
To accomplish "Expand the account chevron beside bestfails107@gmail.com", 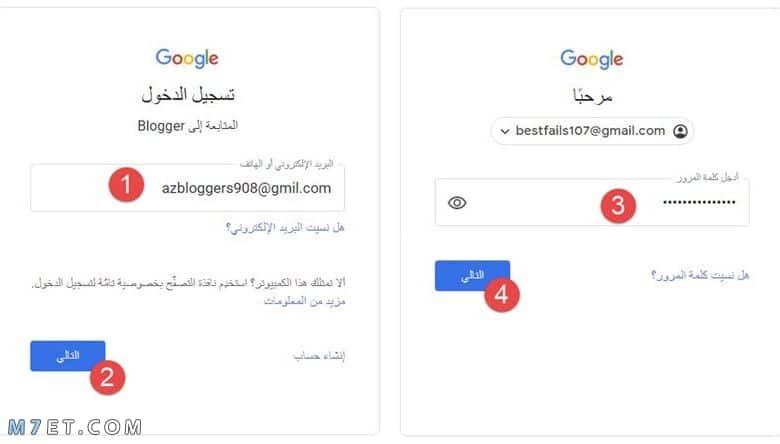I will [x=505, y=132].
